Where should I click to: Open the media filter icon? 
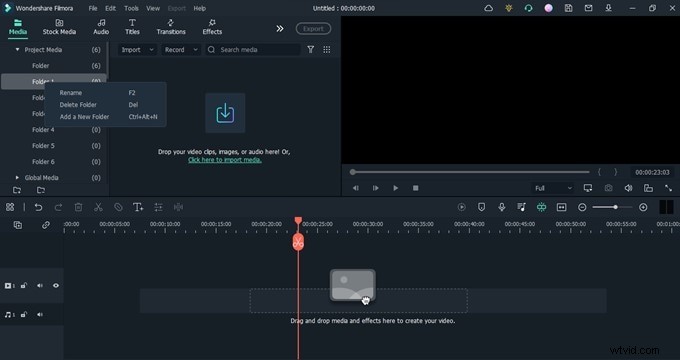[x=311, y=50]
